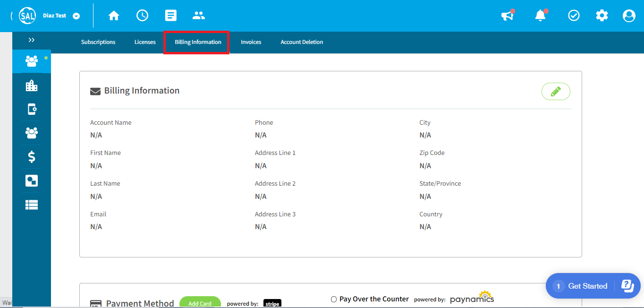Image resolution: width=644 pixels, height=308 pixels.
Task: Expand sidebar with double chevron
Action: click(x=32, y=40)
